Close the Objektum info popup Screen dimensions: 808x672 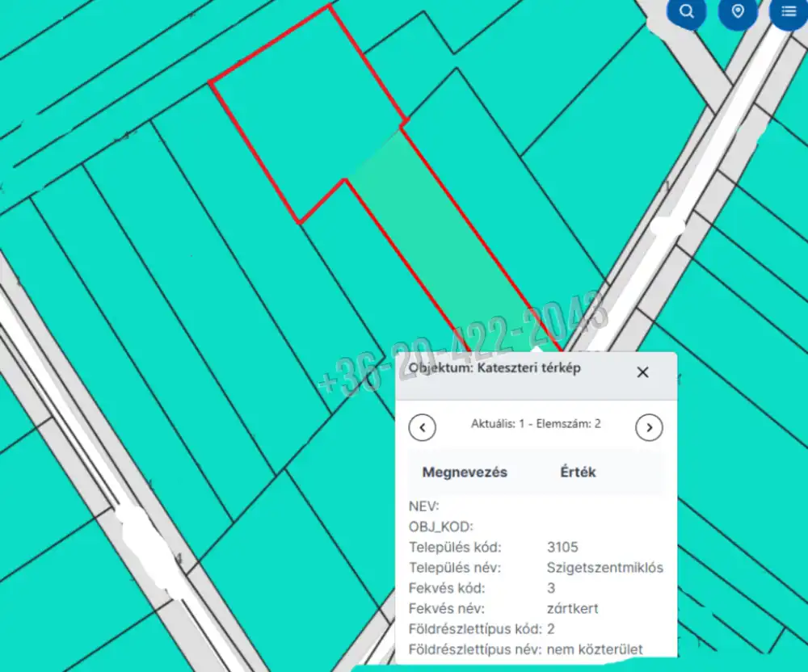click(642, 372)
